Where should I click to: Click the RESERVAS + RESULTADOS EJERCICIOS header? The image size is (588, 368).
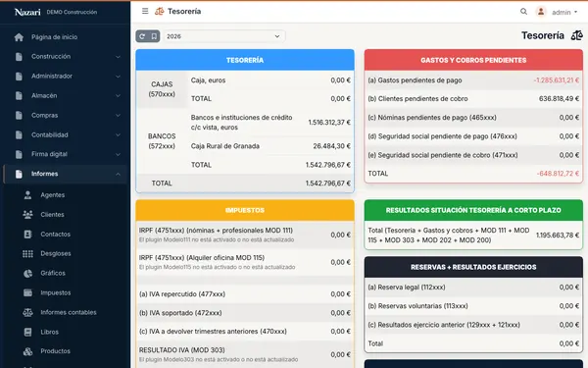pos(473,267)
